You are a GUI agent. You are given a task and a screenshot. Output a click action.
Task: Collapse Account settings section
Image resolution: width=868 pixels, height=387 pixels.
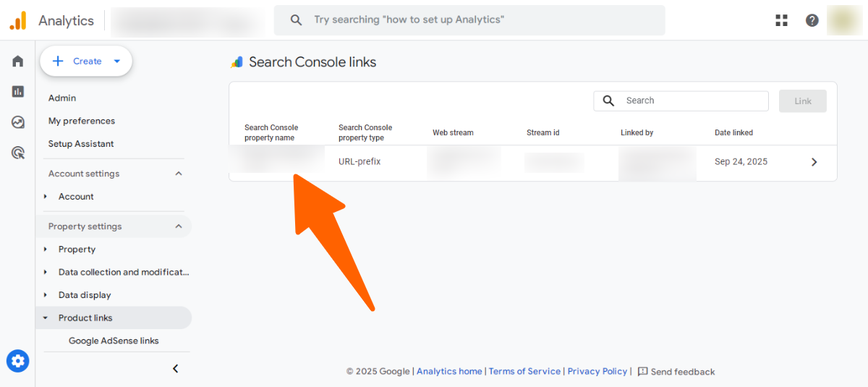(x=179, y=174)
